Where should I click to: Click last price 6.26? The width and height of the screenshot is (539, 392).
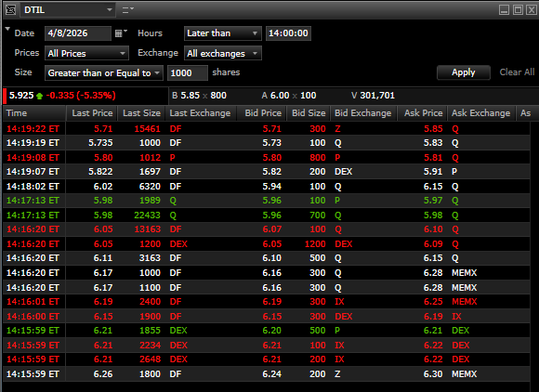click(103, 373)
